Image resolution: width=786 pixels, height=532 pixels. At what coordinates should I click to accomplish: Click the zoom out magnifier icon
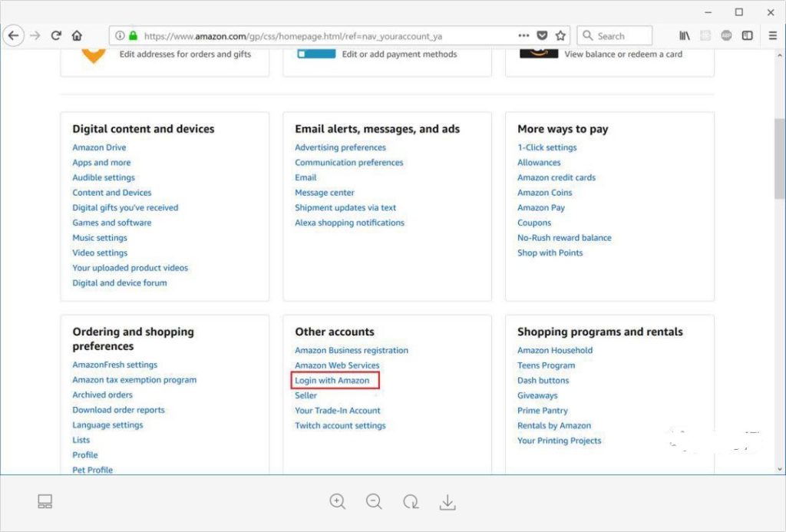click(374, 501)
